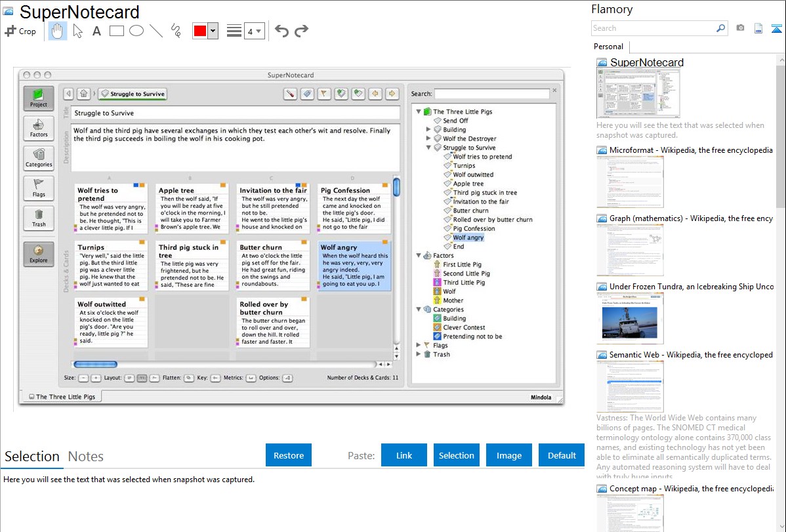Open the Factors sidebar button in SuperNotecard
Viewport: 786px width, 532px height.
coord(39,129)
